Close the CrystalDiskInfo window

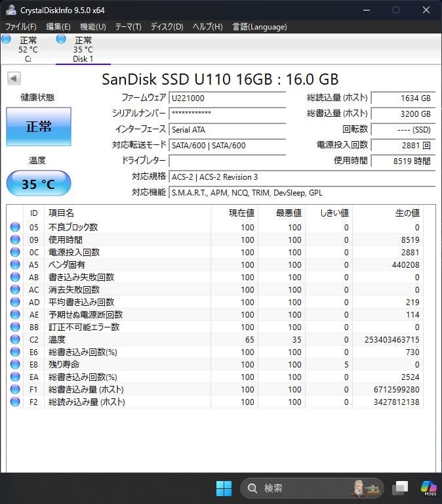coord(426,10)
